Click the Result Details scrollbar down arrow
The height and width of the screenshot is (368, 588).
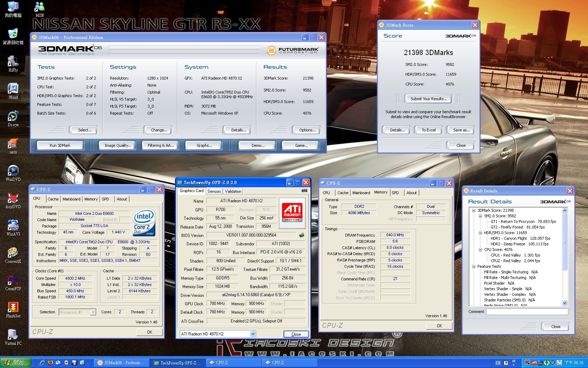coord(564,303)
